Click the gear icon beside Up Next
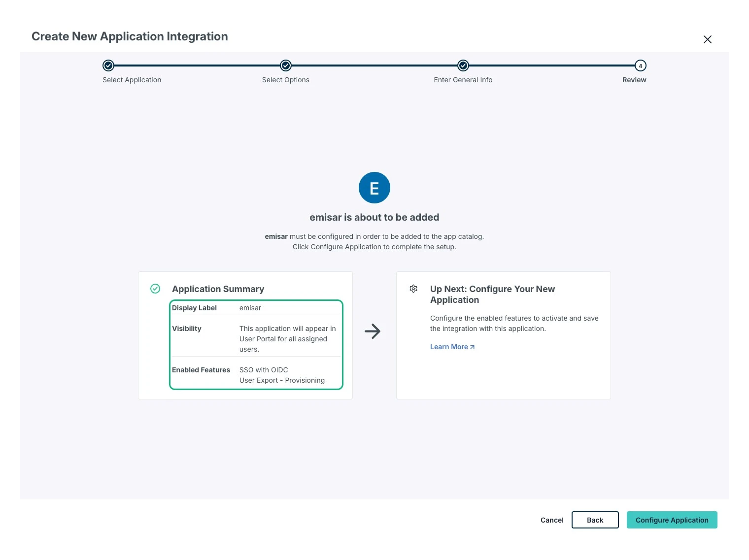 click(x=413, y=289)
